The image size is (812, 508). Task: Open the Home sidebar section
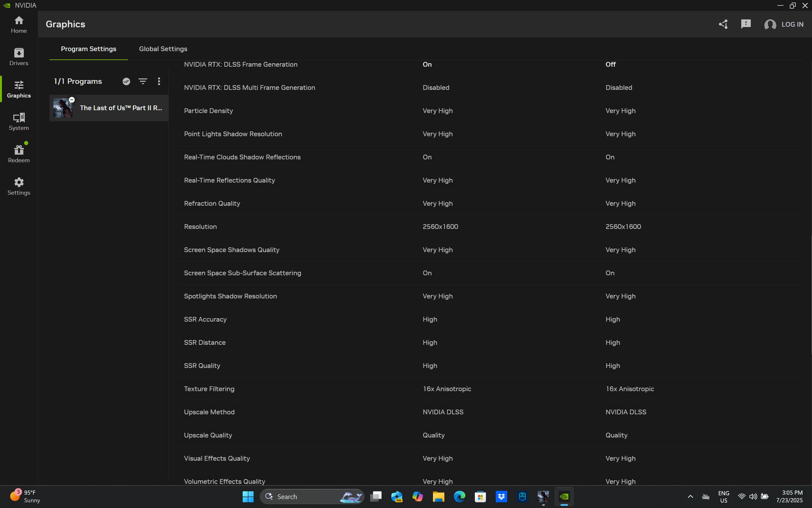19,25
